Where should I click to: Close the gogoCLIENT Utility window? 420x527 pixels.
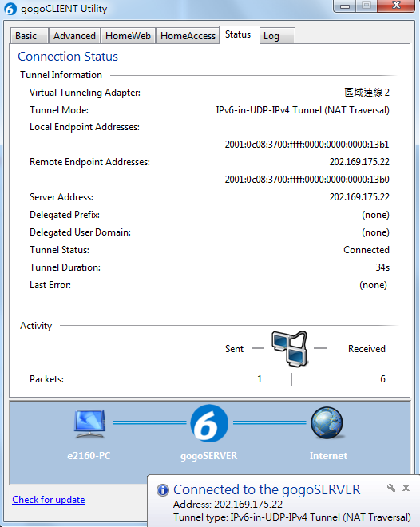click(397, 6)
